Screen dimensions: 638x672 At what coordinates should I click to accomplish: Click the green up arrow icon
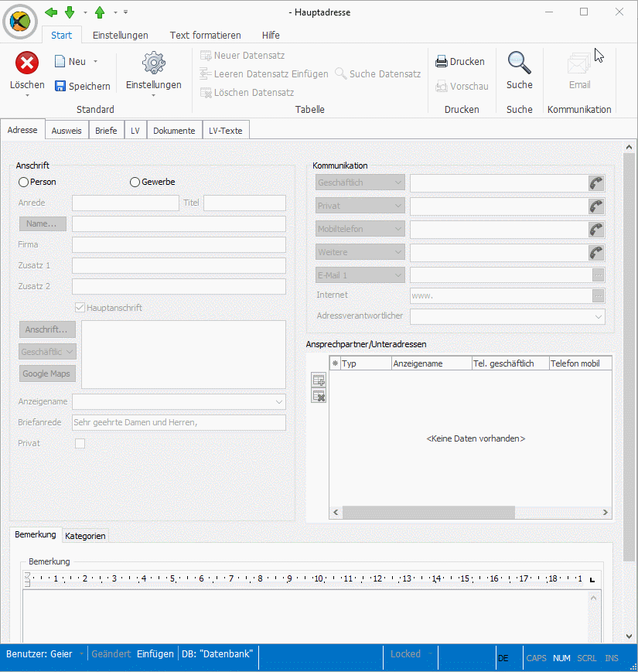click(x=100, y=12)
